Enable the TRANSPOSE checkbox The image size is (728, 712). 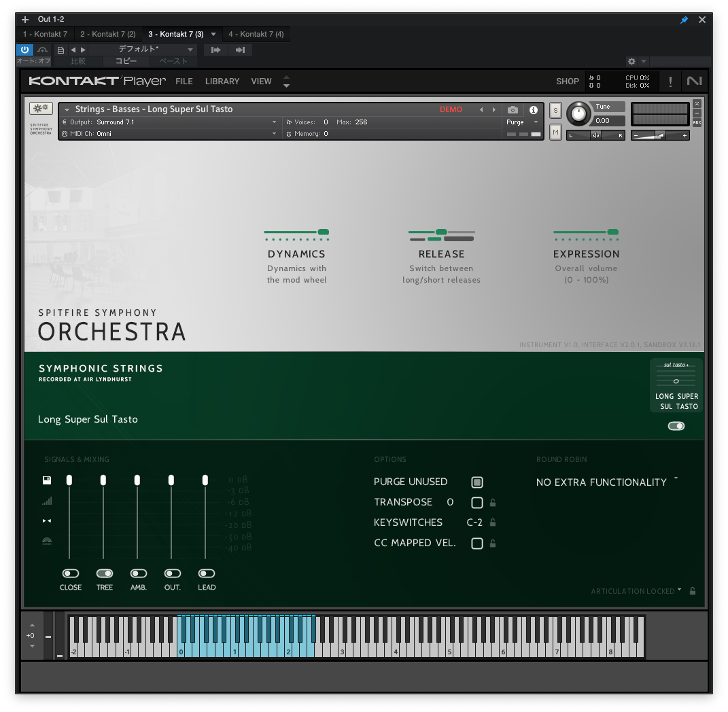point(476,503)
